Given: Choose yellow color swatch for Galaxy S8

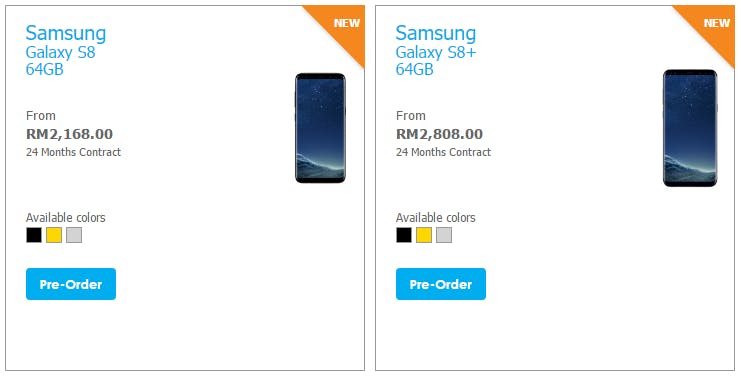Looking at the screenshot, I should point(54,235).
